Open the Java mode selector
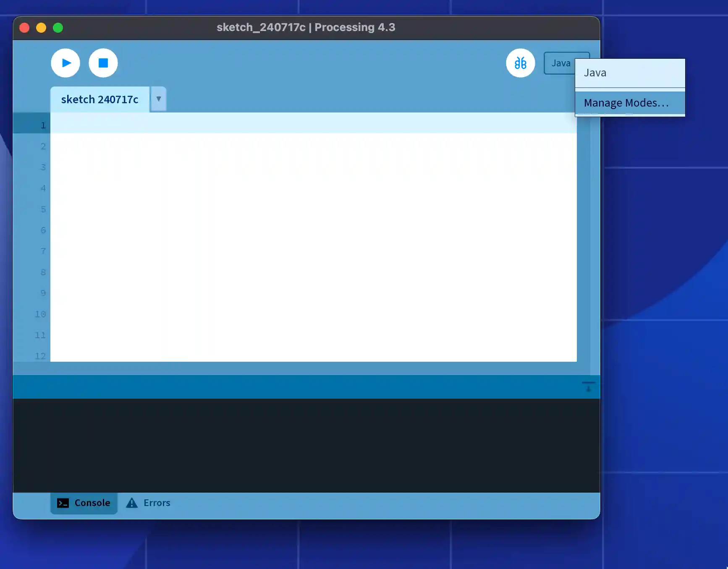The image size is (728, 569). [561, 63]
